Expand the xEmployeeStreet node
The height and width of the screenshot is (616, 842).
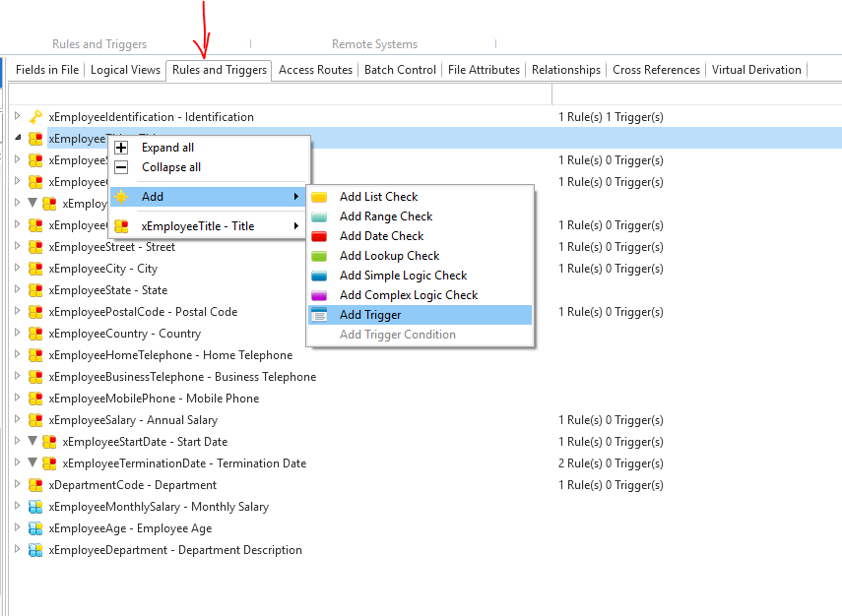tap(17, 246)
